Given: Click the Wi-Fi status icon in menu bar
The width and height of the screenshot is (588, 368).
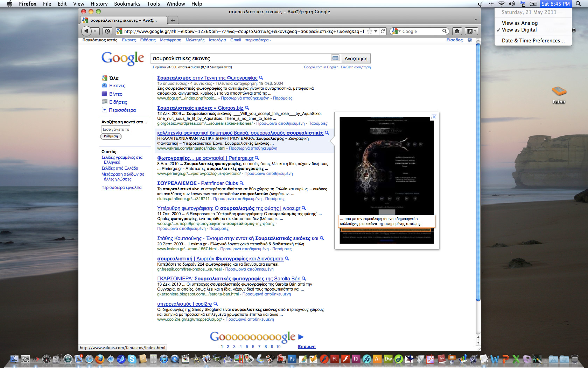Looking at the screenshot, I should (x=501, y=4).
